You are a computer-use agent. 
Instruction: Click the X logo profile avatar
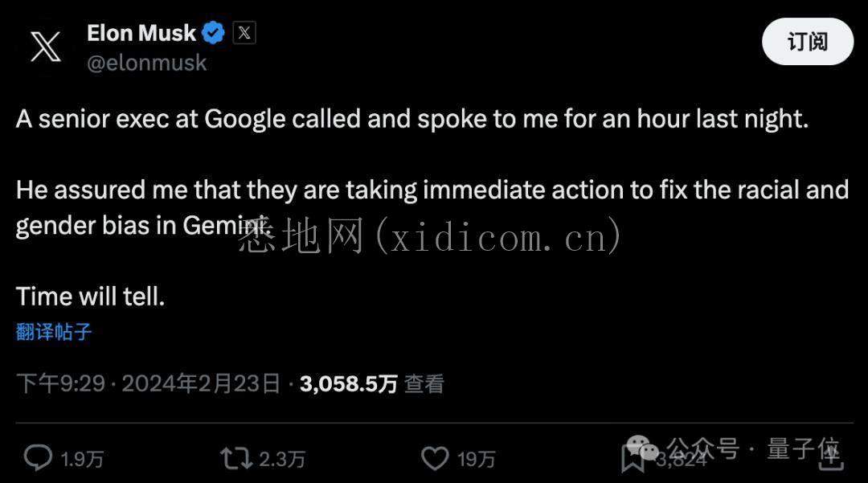point(46,46)
